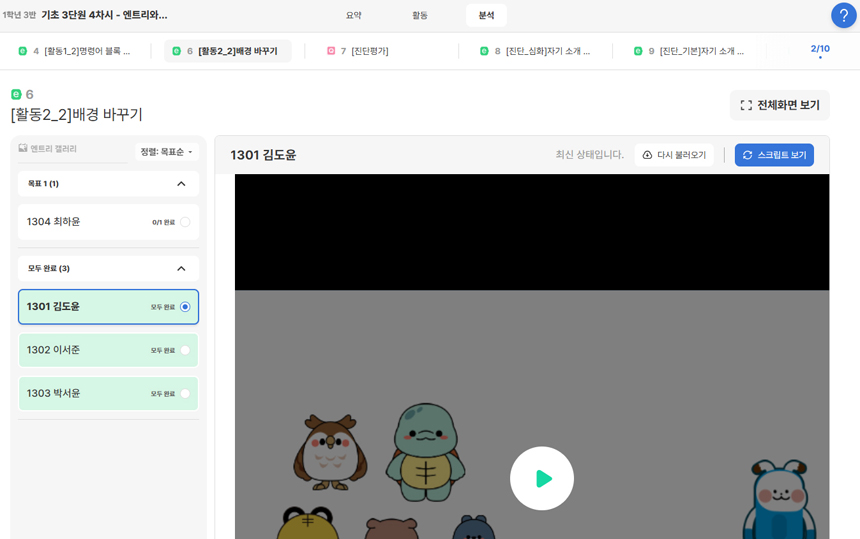860x539 pixels.
Task: Click the owl character on stage
Action: pyautogui.click(x=329, y=452)
